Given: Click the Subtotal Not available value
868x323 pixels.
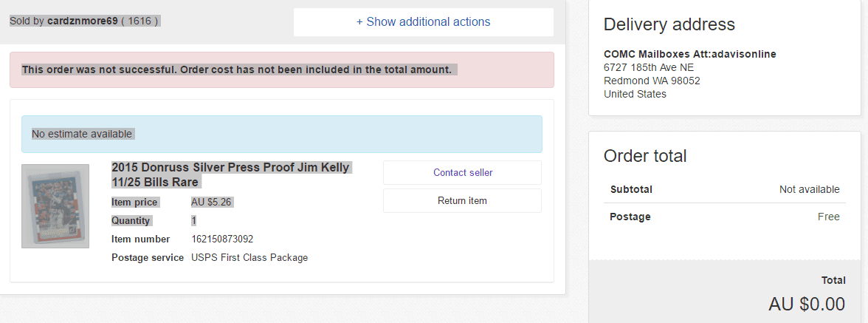Looking at the screenshot, I should 809,189.
